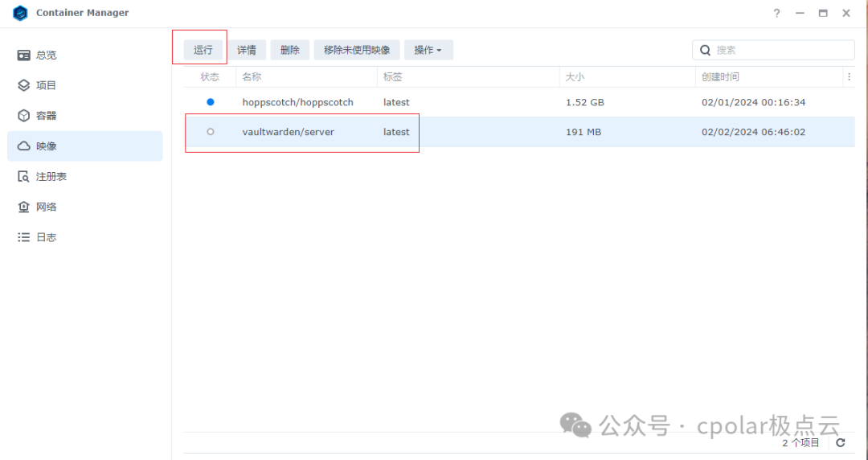The image size is (868, 460).
Task: Close the Container Manager window
Action: [846, 14]
